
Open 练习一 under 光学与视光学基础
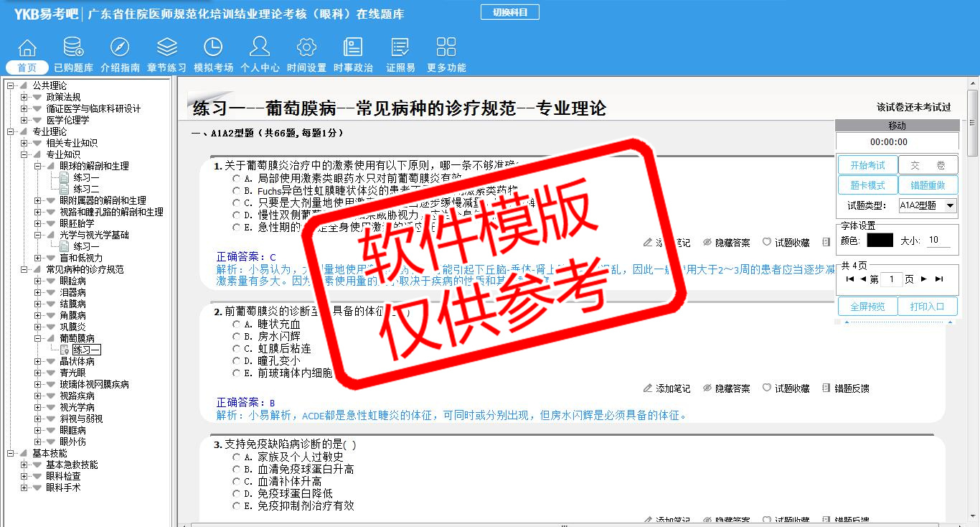[86, 246]
